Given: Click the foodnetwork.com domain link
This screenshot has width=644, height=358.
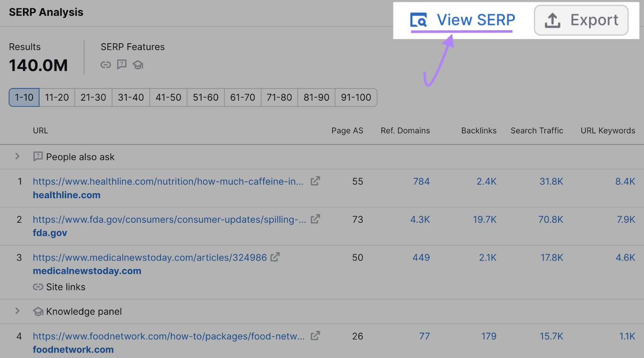Looking at the screenshot, I should tap(73, 350).
